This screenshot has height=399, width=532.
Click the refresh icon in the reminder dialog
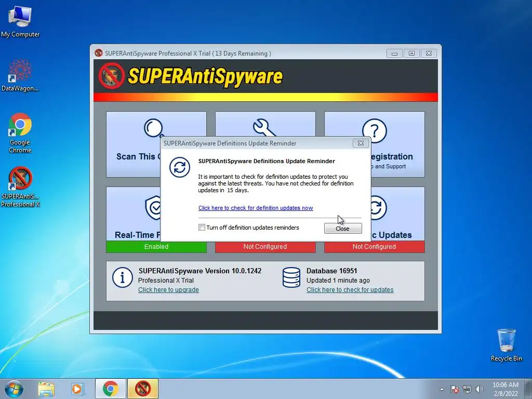click(179, 167)
